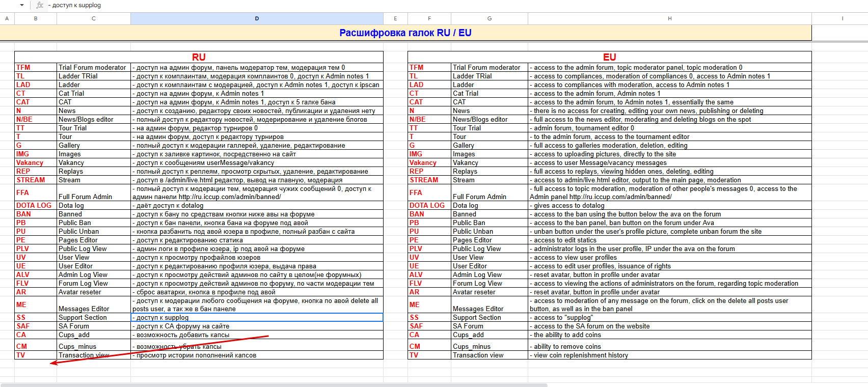Click 'CAT' code in the EU table

416,102
